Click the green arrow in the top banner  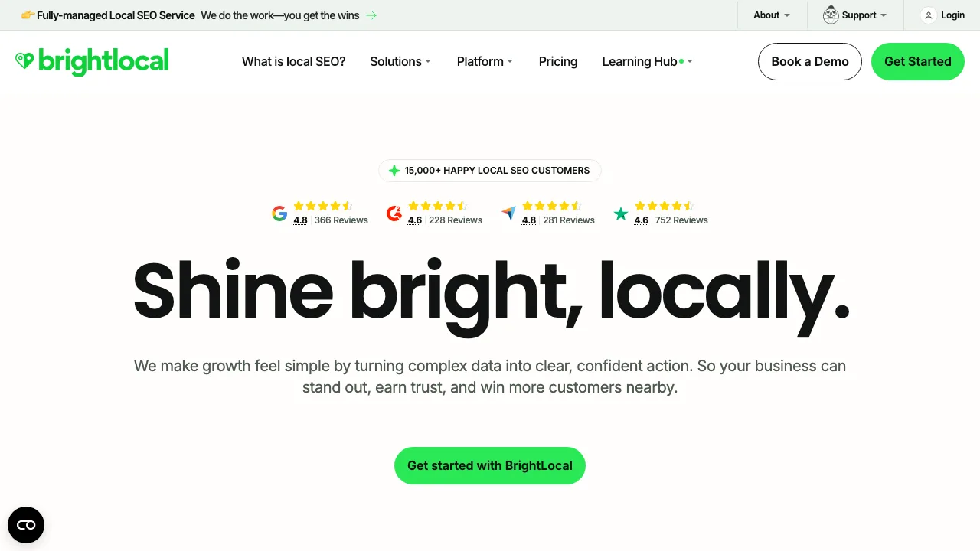click(x=371, y=15)
